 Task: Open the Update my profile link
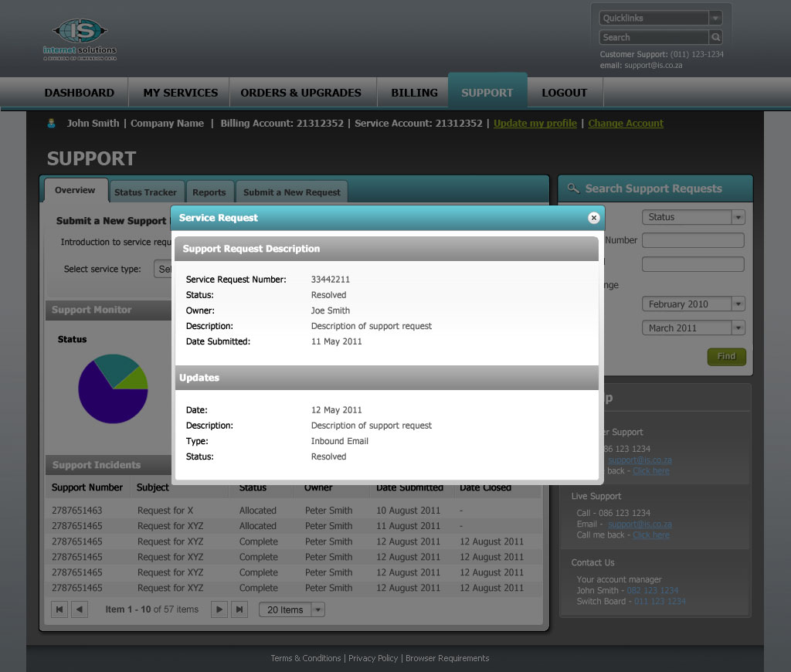point(535,124)
